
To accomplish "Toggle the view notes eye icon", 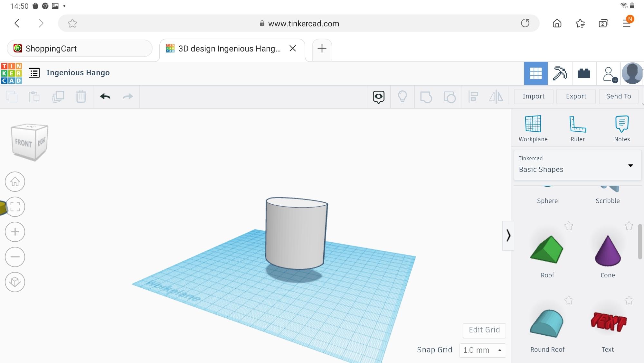I will pyautogui.click(x=379, y=97).
